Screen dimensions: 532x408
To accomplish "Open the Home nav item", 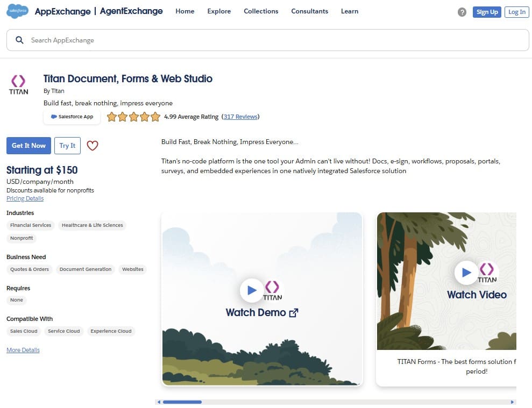I will [185, 11].
